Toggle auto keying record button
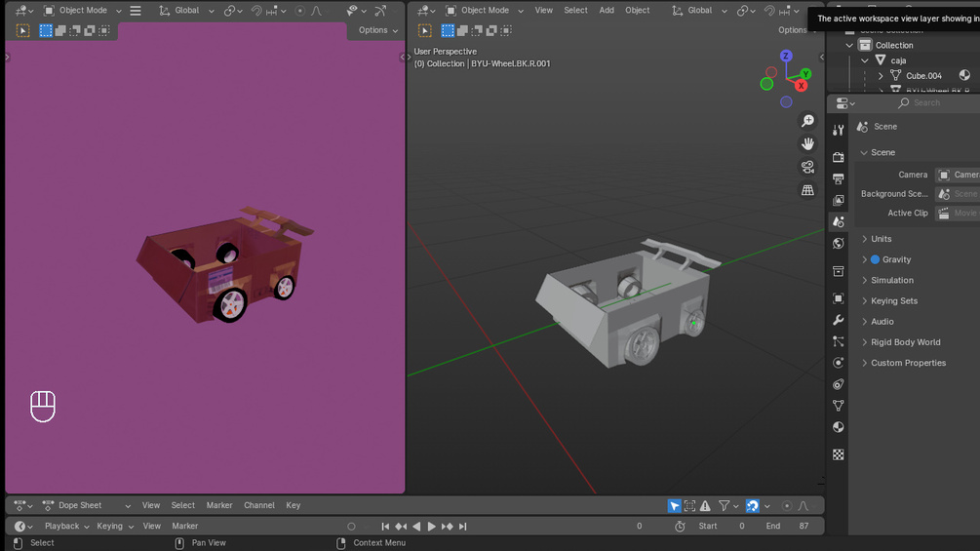The height and width of the screenshot is (551, 980). 351,526
